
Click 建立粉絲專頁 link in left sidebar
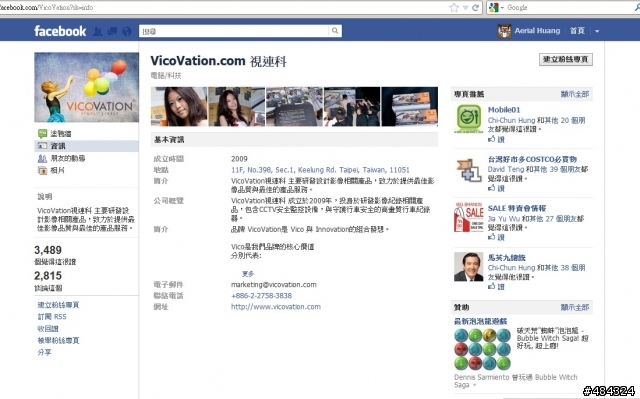[x=58, y=305]
